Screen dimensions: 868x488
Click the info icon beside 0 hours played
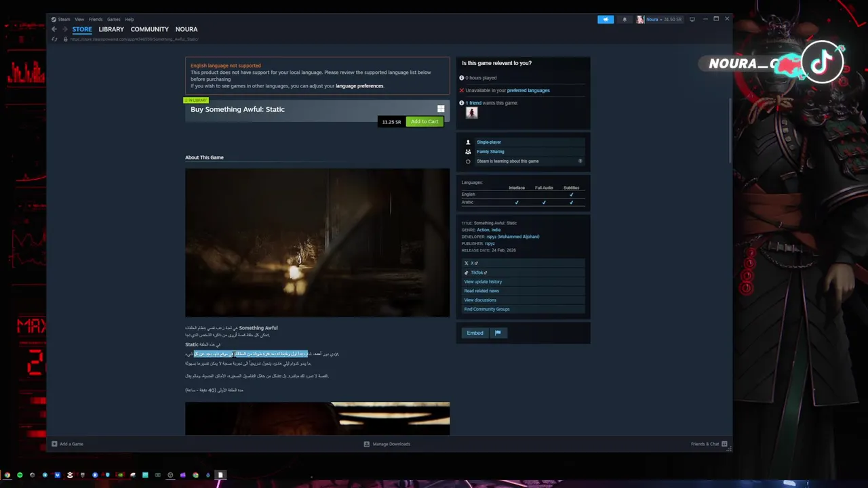point(462,78)
